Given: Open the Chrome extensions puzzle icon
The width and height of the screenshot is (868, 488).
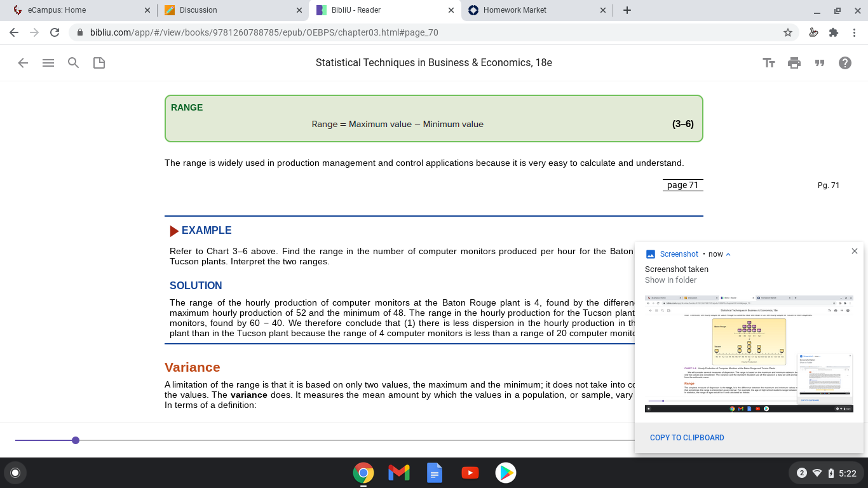Looking at the screenshot, I should [834, 32].
